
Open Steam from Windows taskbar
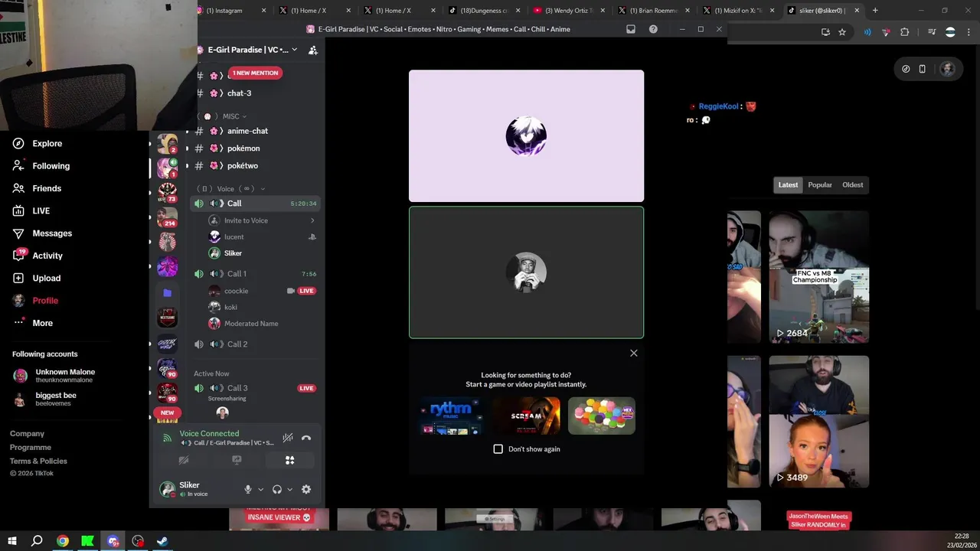coord(162,541)
